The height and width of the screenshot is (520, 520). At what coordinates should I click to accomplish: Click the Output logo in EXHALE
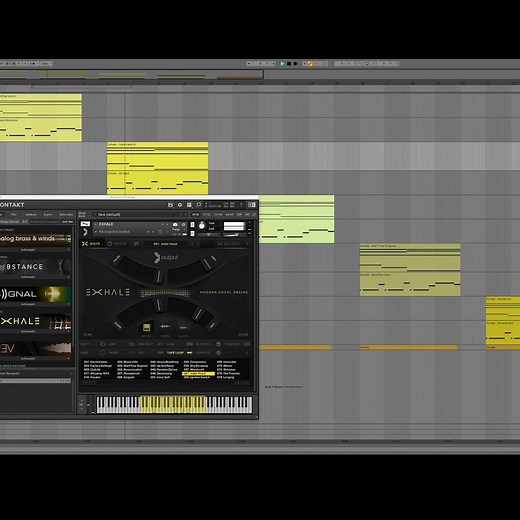(166, 257)
